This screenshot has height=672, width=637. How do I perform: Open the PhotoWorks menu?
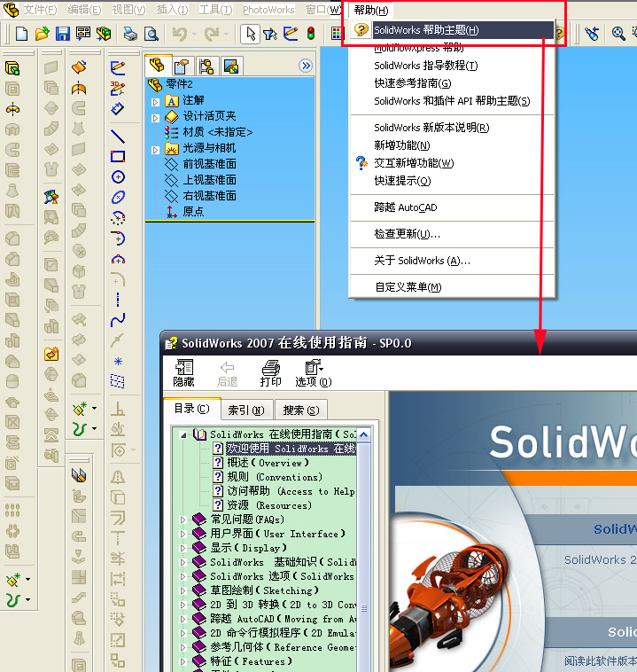tap(268, 10)
